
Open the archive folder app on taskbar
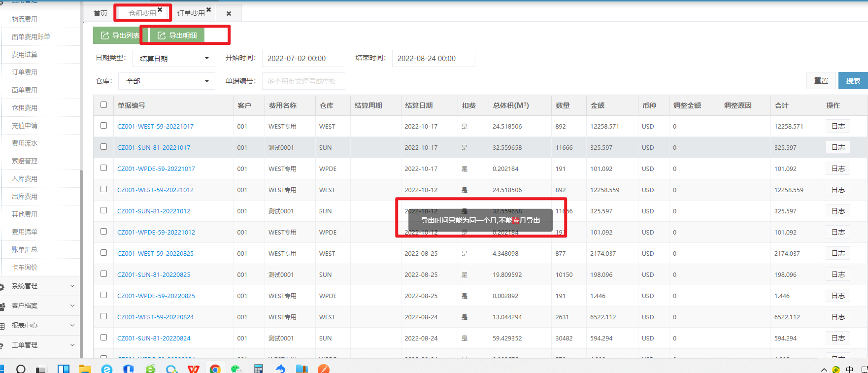point(301,369)
